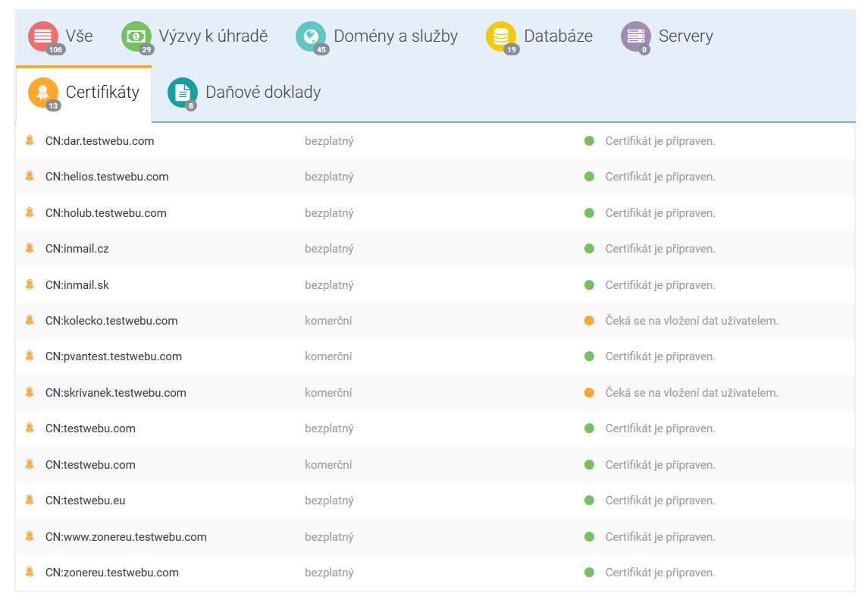Viewport: 868px width, 606px height.
Task: Click green status dot for CN:inmail.sk
Action: click(589, 285)
